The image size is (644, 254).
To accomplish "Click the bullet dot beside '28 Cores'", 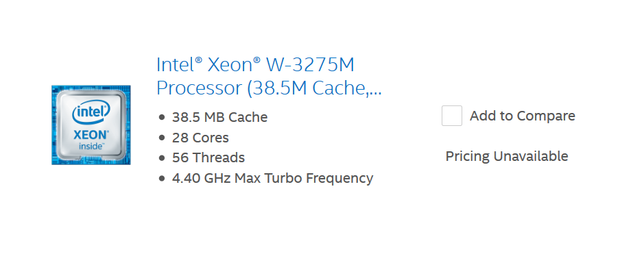I will 161,138.
